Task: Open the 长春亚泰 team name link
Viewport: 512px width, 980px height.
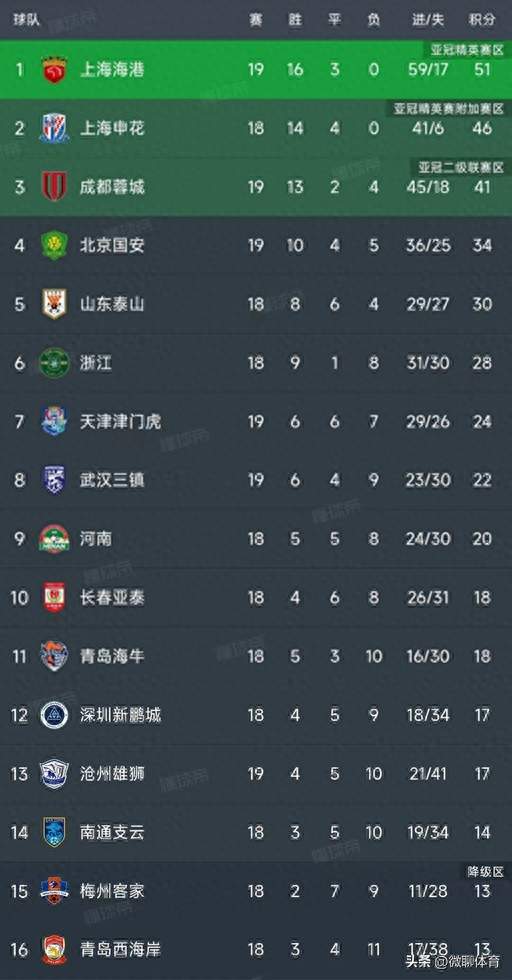Action: [113, 598]
